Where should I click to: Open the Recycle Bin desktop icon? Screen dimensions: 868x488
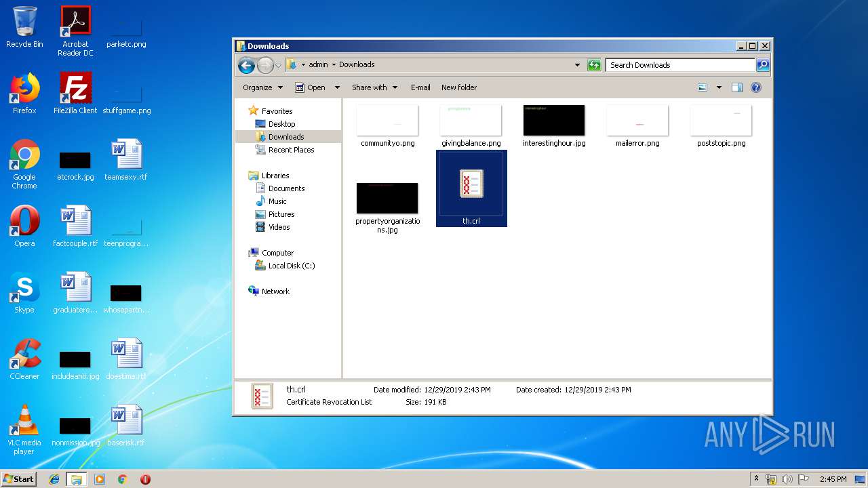(24, 27)
